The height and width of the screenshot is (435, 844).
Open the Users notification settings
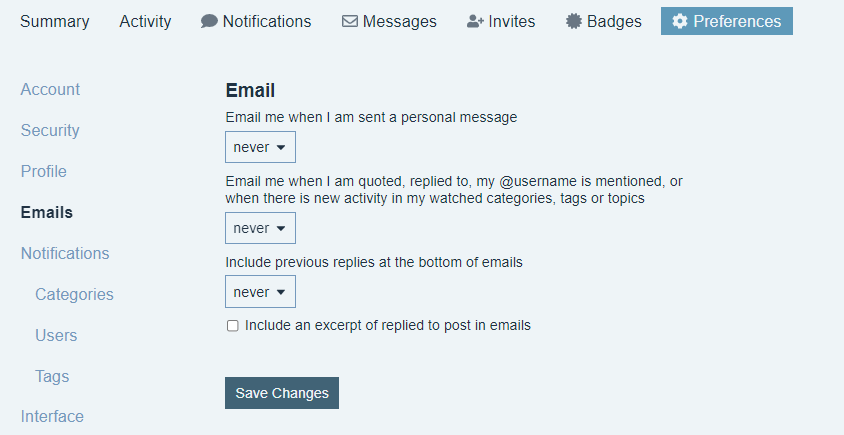coord(56,335)
